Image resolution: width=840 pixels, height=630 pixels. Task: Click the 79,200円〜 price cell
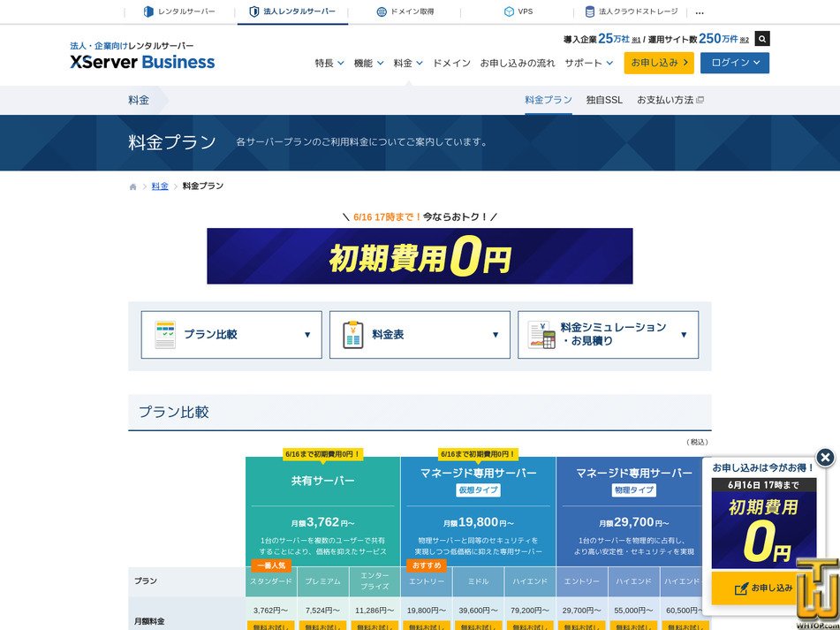point(530,611)
